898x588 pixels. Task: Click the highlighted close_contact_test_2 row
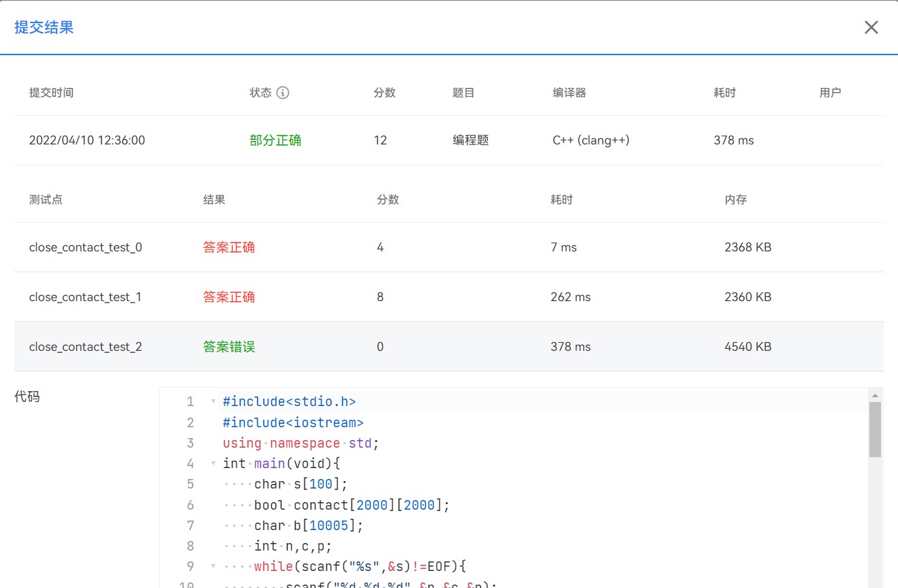pyautogui.click(x=86, y=346)
